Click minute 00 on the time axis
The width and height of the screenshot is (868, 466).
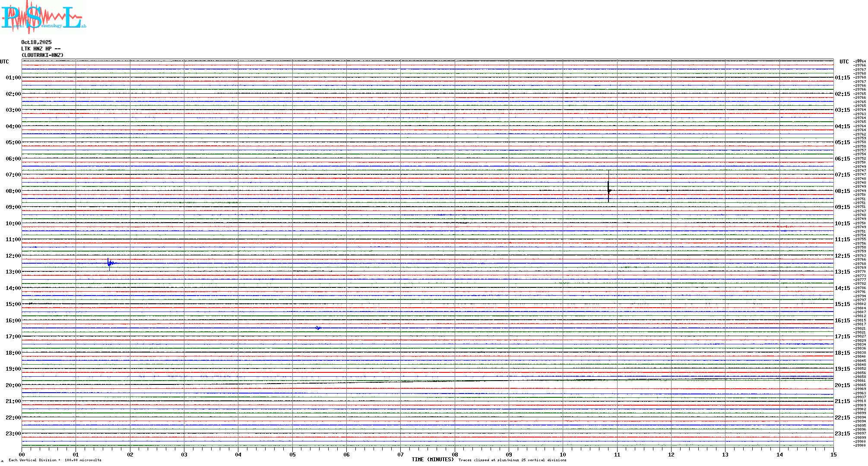pos(22,454)
